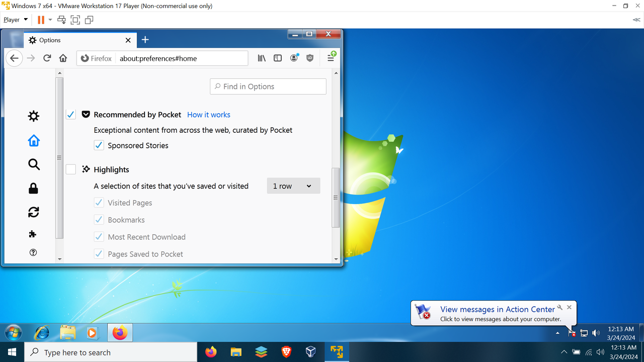Open Search settings magnifier in sidebar
The image size is (644, 362).
34,164
